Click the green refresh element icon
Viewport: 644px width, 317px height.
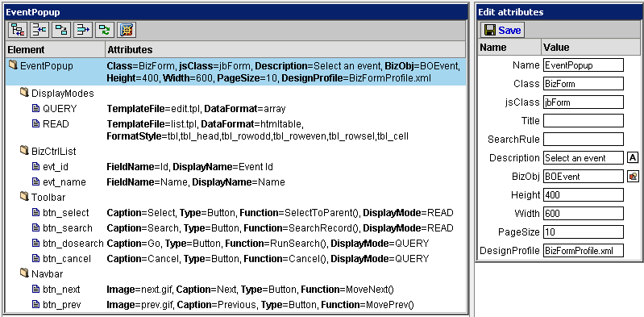(x=106, y=31)
